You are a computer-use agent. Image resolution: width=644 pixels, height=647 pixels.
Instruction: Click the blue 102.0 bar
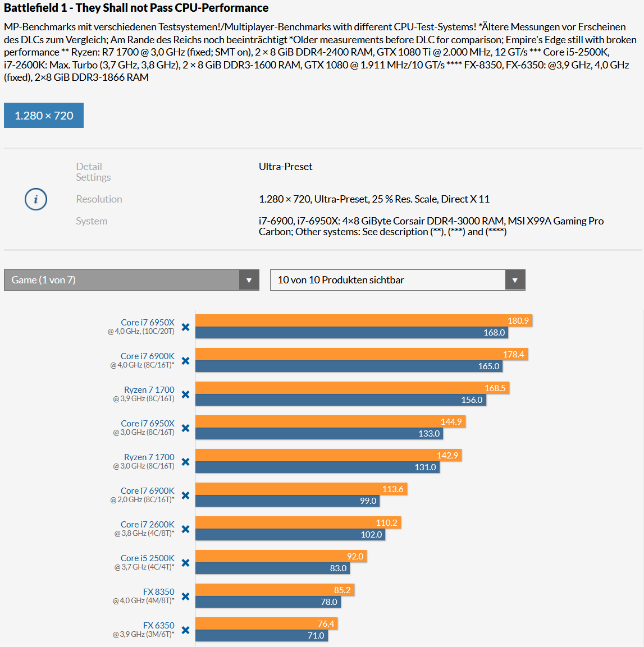tap(290, 535)
